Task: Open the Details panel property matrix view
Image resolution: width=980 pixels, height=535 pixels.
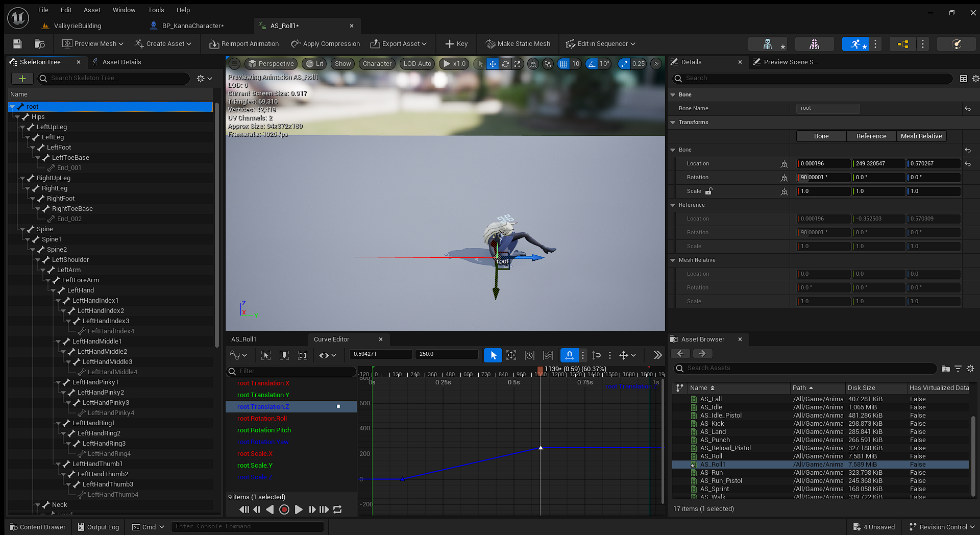Action: tap(964, 79)
